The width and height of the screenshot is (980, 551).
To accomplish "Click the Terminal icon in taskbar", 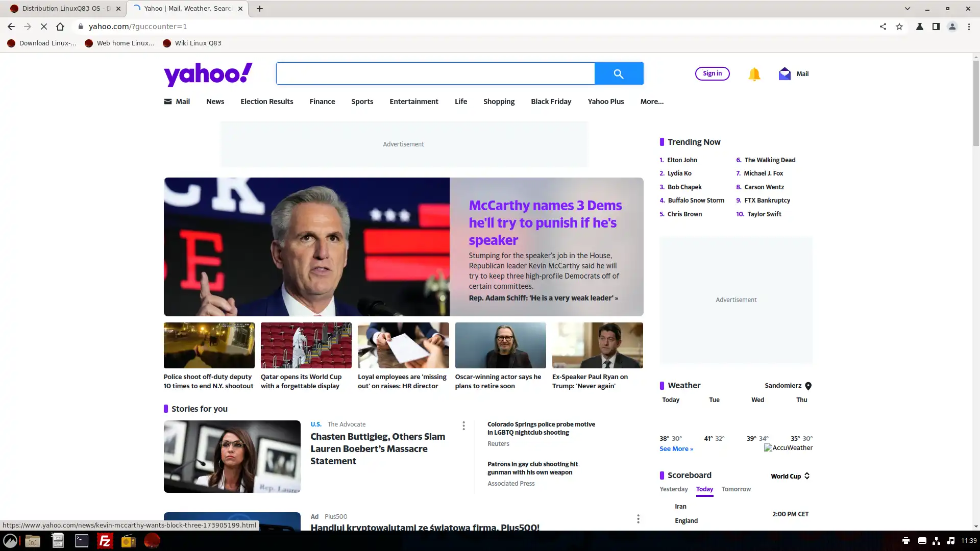I will click(x=81, y=541).
